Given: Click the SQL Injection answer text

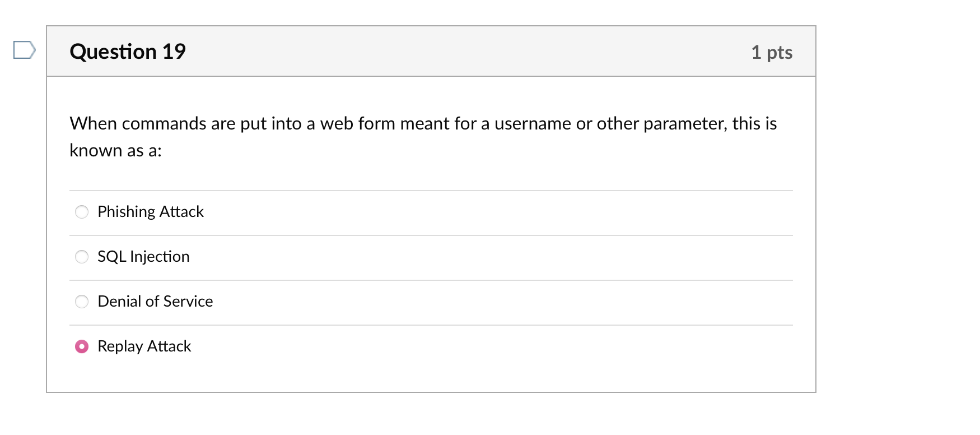Looking at the screenshot, I should coord(143,257).
